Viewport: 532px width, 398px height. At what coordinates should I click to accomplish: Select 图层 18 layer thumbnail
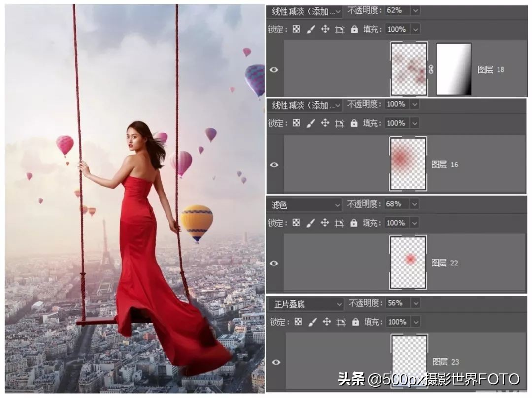coord(408,69)
